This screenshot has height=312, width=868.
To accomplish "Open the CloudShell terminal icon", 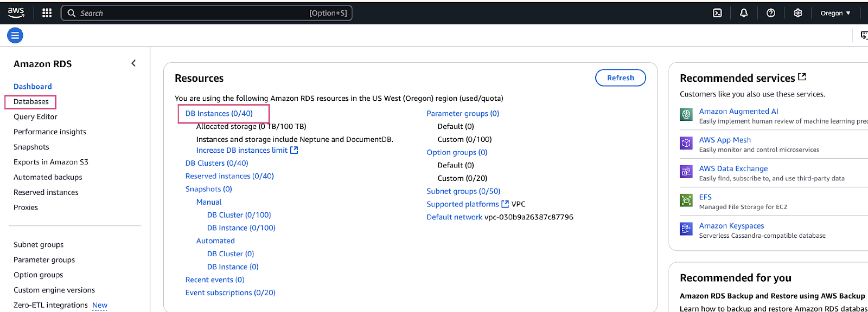I will [717, 13].
